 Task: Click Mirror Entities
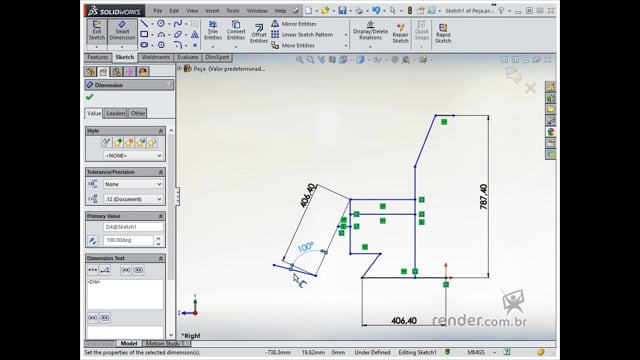tap(294, 24)
